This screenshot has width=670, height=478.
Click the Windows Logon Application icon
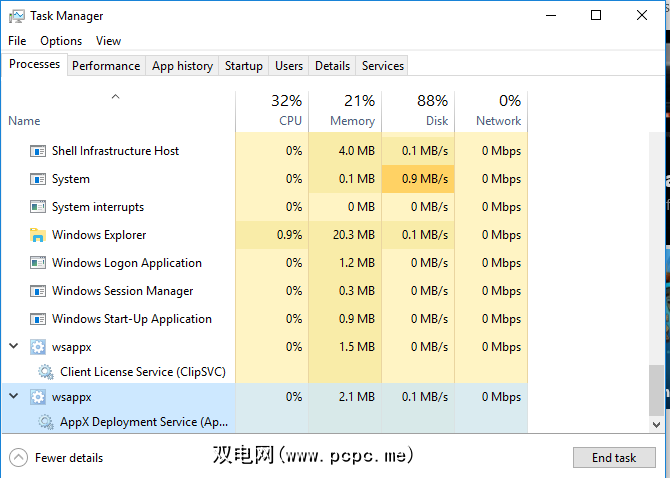click(x=38, y=263)
